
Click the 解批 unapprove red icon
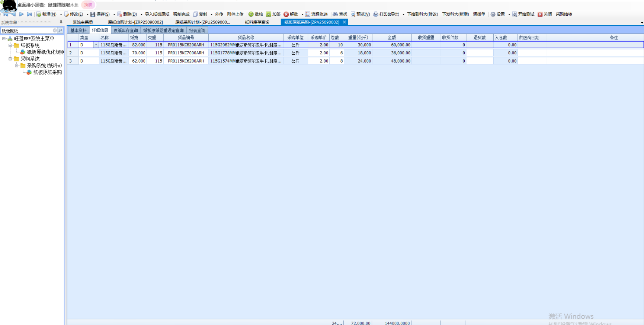291,14
